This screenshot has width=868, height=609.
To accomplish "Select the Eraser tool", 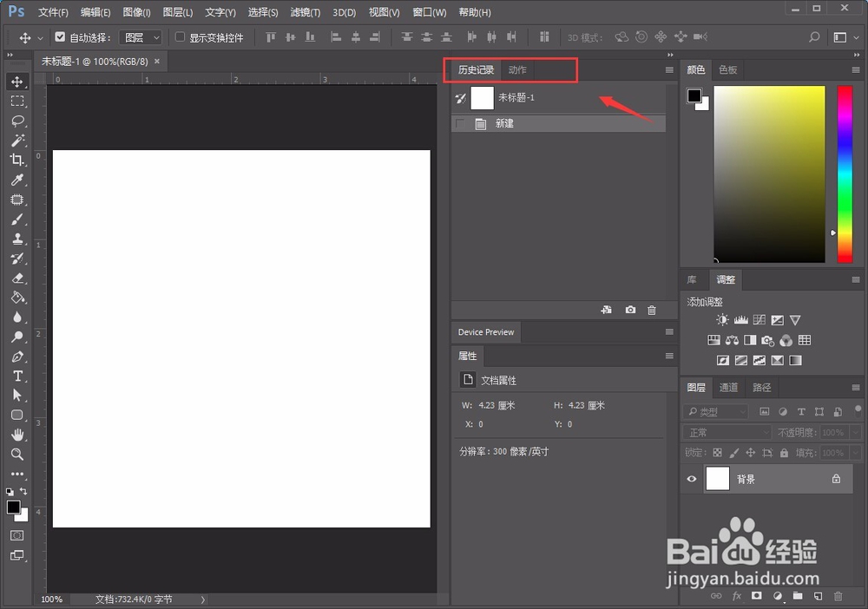I will tap(17, 278).
